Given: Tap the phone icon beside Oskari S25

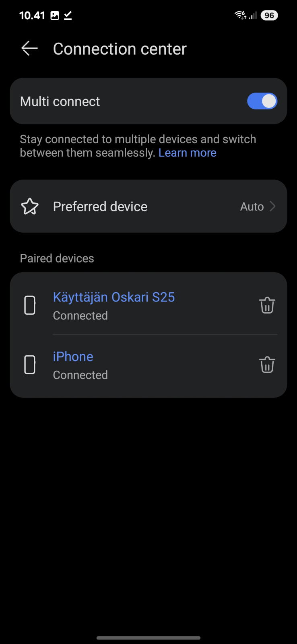Looking at the screenshot, I should [30, 305].
